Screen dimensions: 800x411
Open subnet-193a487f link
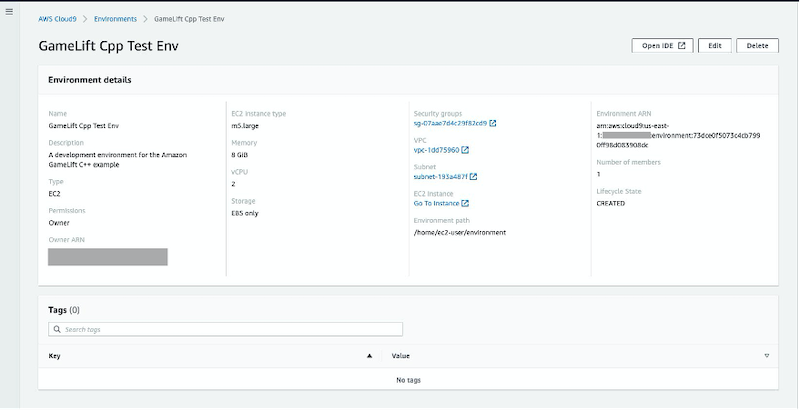coord(441,176)
